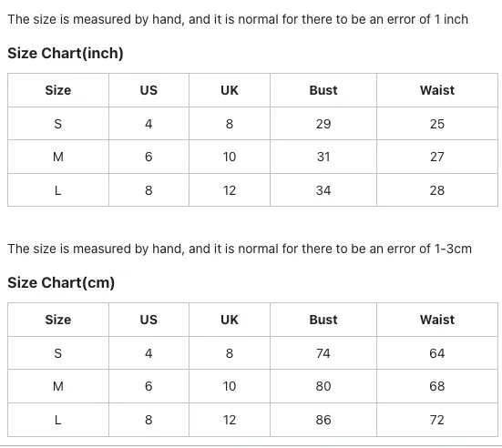Click waist value 27 in inch chart
This screenshot has width=502, height=448.
437,157
